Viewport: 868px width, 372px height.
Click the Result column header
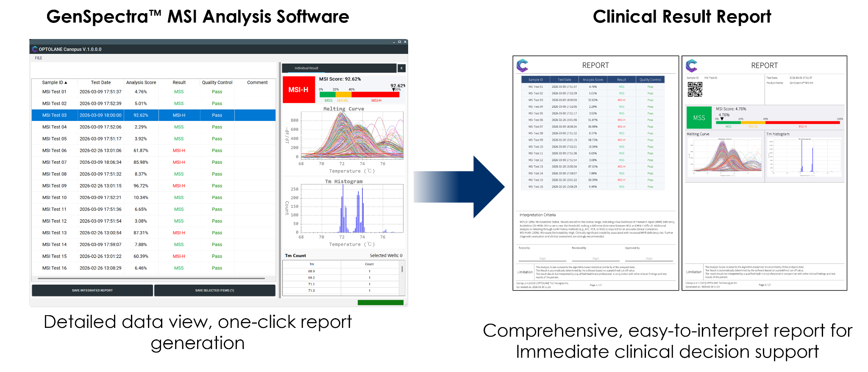(x=179, y=83)
